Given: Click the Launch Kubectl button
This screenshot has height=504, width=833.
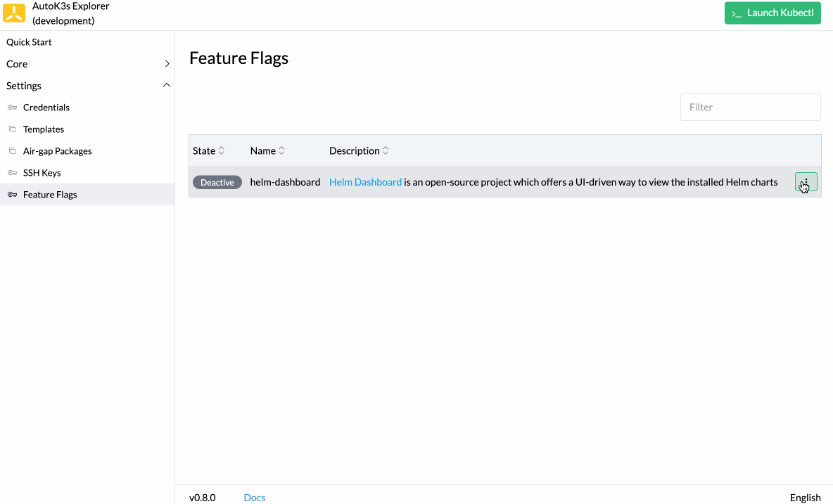Looking at the screenshot, I should pyautogui.click(x=772, y=13).
